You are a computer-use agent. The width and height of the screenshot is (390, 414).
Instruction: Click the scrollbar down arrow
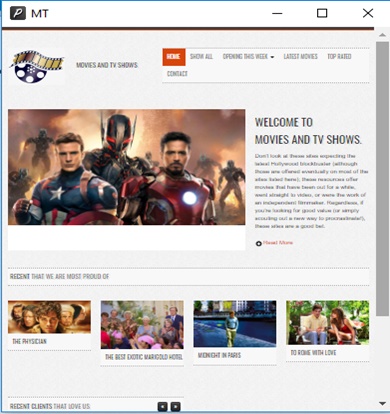pyautogui.click(x=382, y=403)
